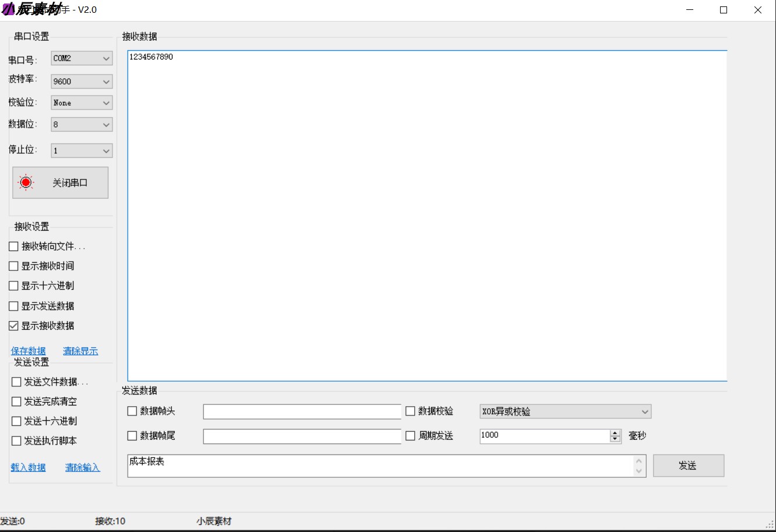Click 小辰素材 in the status bar

tap(214, 521)
